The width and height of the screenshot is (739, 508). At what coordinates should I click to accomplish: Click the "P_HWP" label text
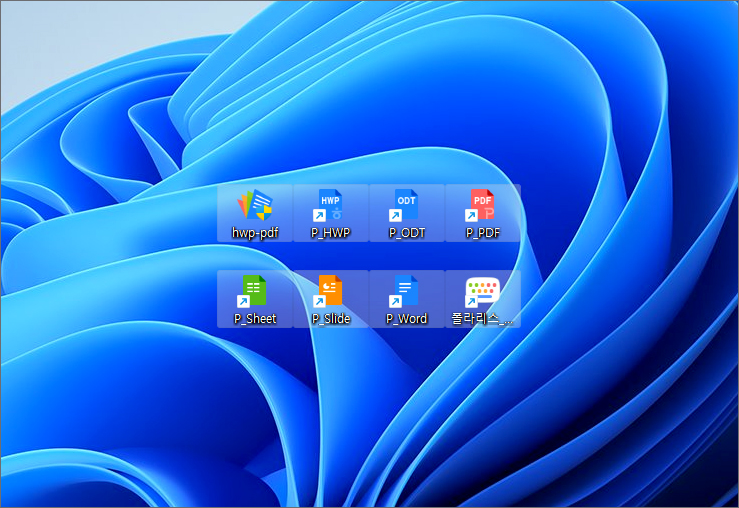(330, 233)
